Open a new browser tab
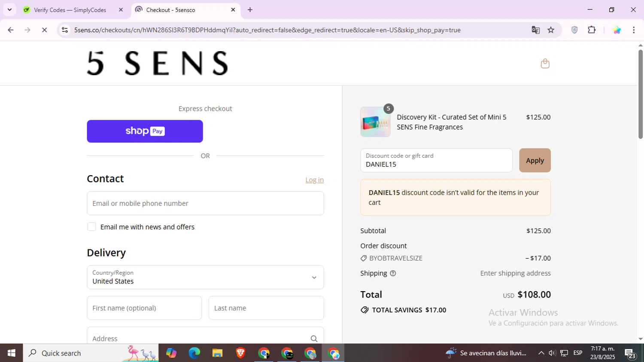 coord(250,9)
